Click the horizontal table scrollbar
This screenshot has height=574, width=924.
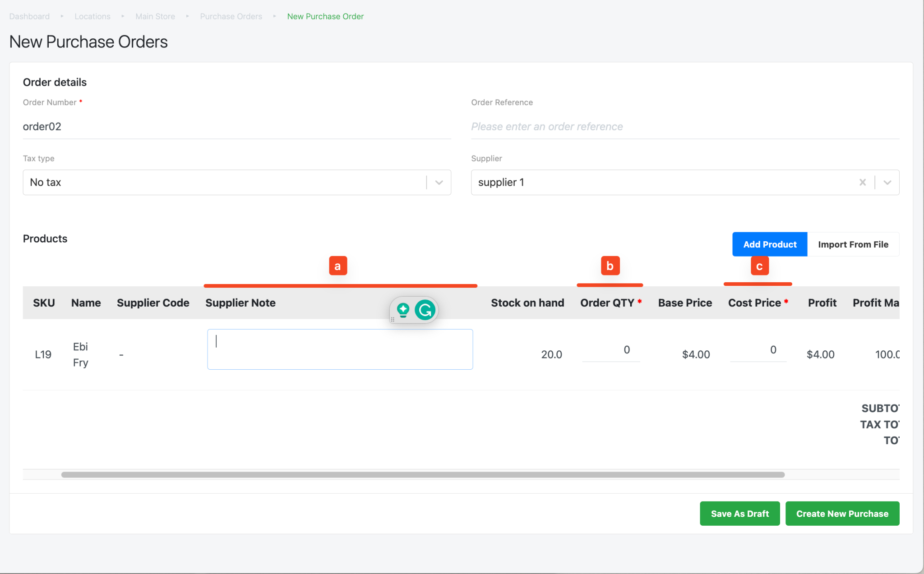click(x=423, y=474)
